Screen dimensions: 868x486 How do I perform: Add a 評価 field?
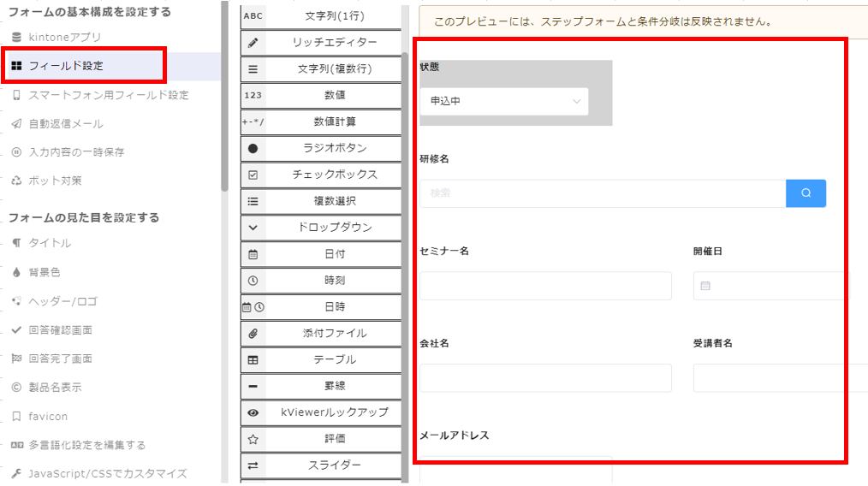(321, 439)
